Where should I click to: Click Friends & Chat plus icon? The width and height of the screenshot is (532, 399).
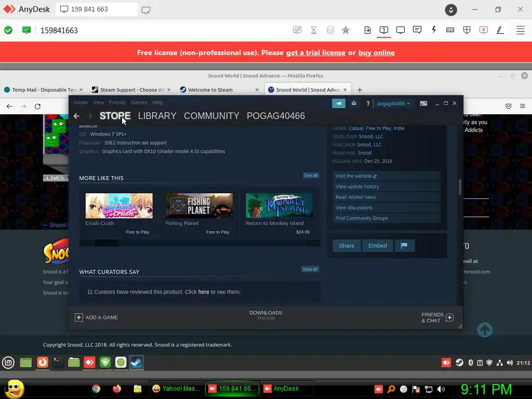coord(449,317)
